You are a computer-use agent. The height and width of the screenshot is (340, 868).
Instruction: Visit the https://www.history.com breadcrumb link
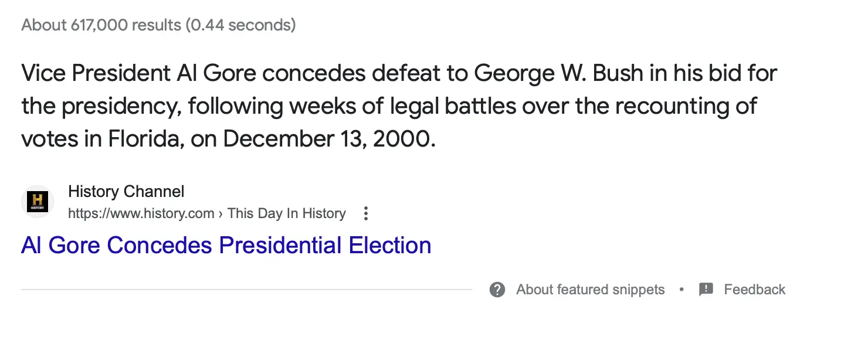[141, 213]
